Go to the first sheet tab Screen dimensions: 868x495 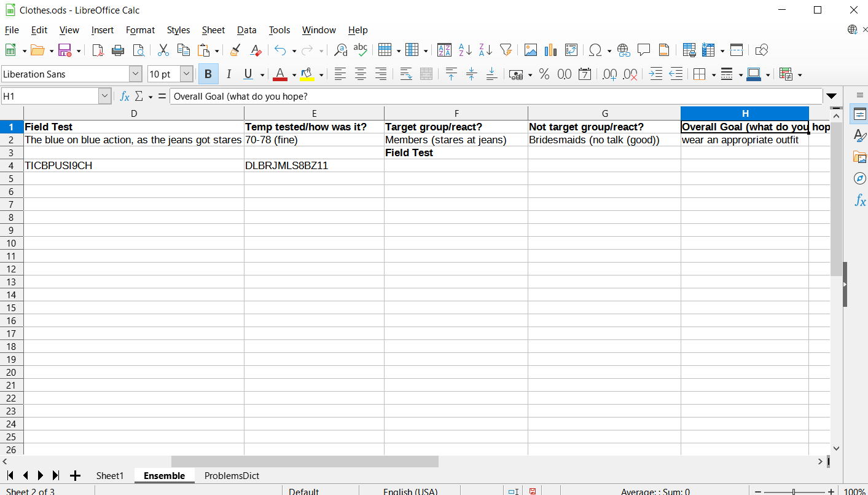pos(10,475)
